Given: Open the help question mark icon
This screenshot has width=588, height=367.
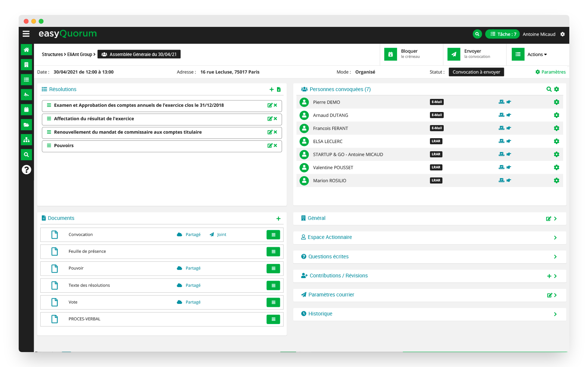Looking at the screenshot, I should point(26,169).
